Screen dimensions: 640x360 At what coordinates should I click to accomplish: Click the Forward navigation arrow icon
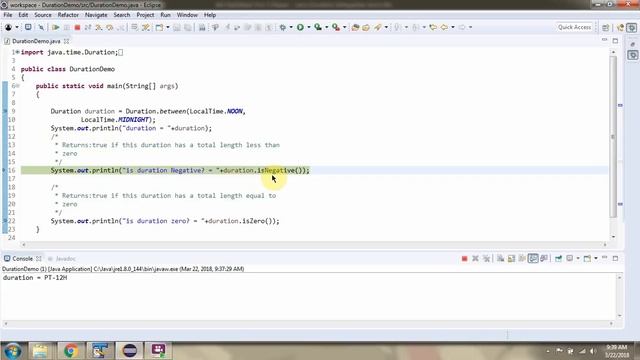tap(462, 27)
